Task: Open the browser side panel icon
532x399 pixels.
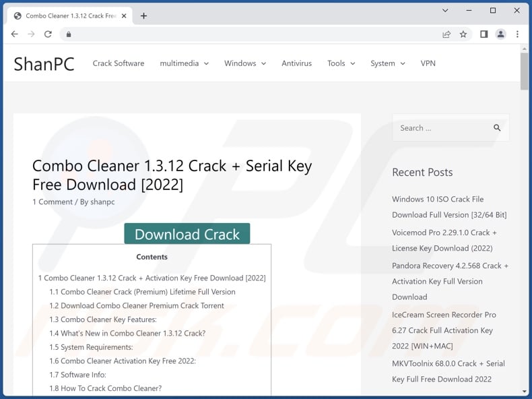Action: (484, 34)
